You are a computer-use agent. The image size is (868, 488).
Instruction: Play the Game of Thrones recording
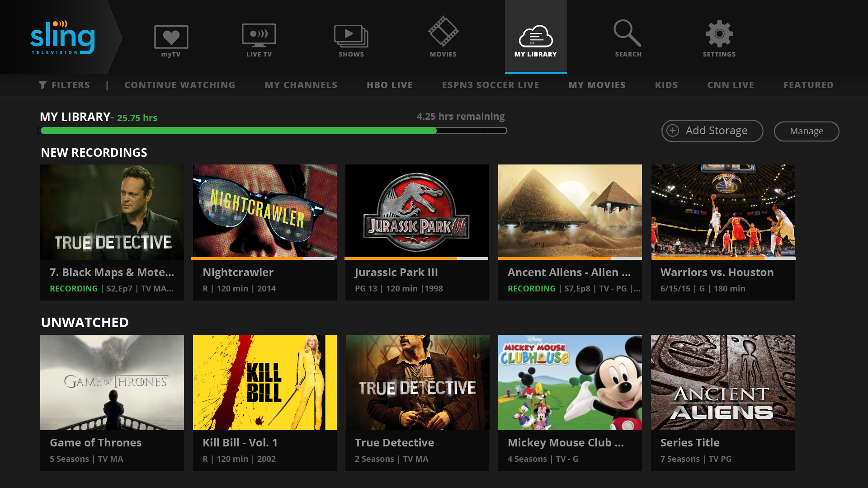click(112, 382)
